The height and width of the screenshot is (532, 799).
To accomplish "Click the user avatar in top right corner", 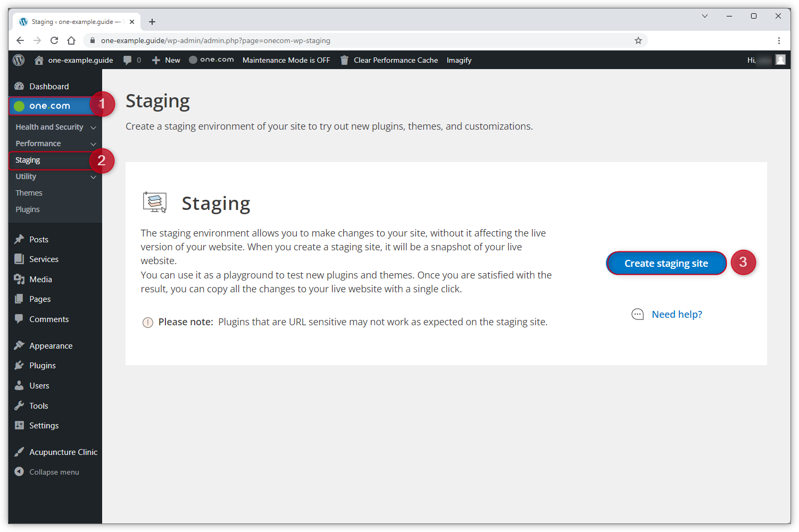I will (780, 60).
